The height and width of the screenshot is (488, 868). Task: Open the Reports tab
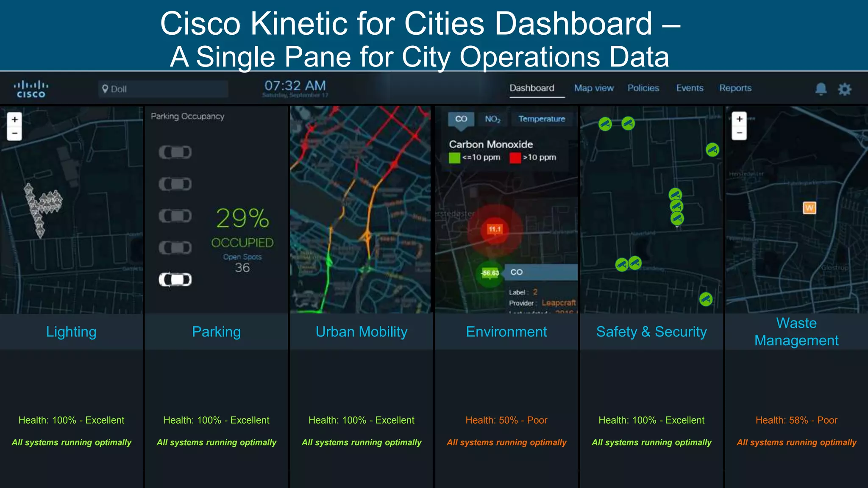coord(735,88)
